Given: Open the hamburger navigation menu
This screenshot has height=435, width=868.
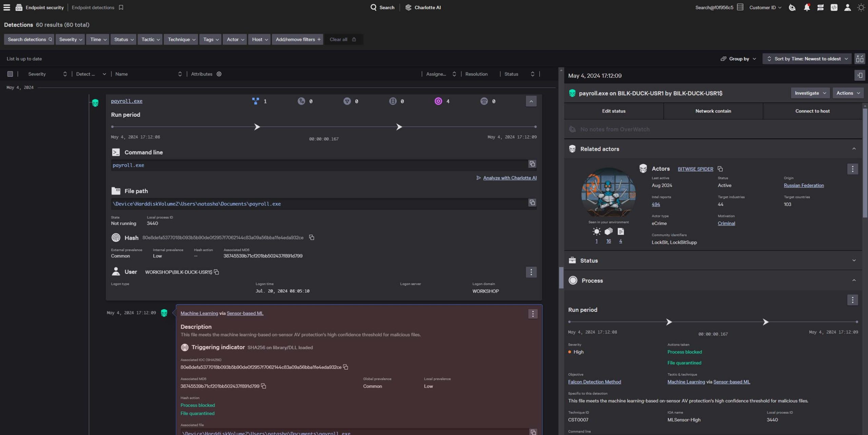Looking at the screenshot, I should [6, 7].
